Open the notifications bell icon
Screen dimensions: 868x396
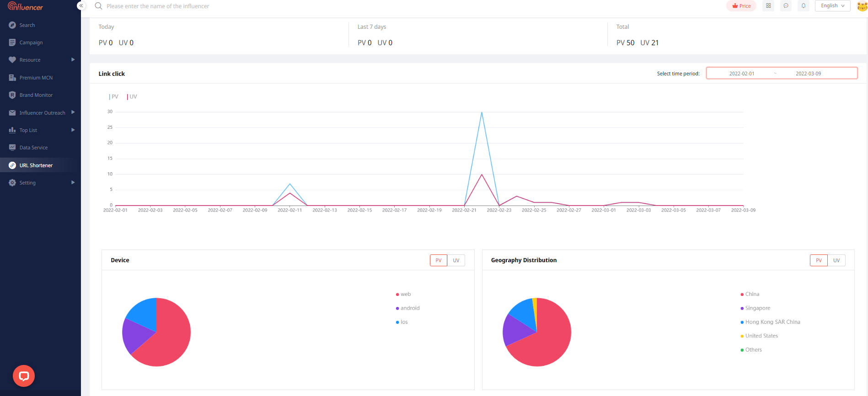click(804, 6)
